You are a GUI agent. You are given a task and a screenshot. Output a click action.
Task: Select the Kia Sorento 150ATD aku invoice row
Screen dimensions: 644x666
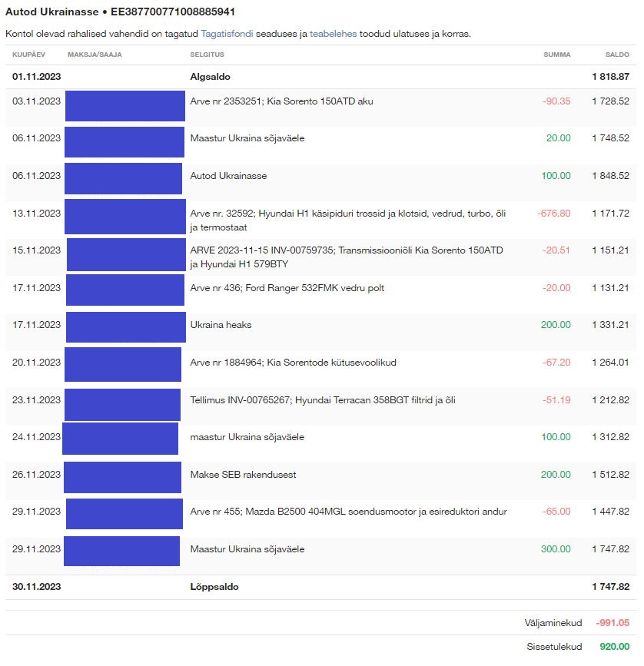pyautogui.click(x=281, y=101)
